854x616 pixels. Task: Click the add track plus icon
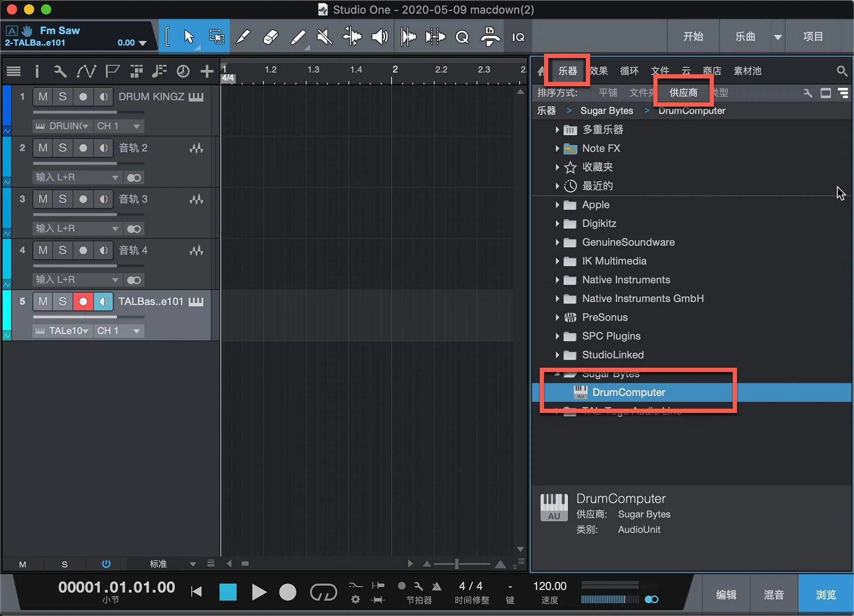(206, 71)
